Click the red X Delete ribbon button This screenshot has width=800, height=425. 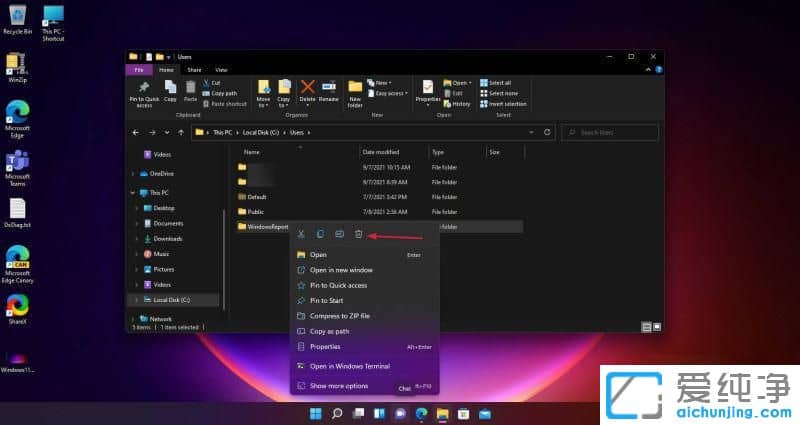click(307, 92)
